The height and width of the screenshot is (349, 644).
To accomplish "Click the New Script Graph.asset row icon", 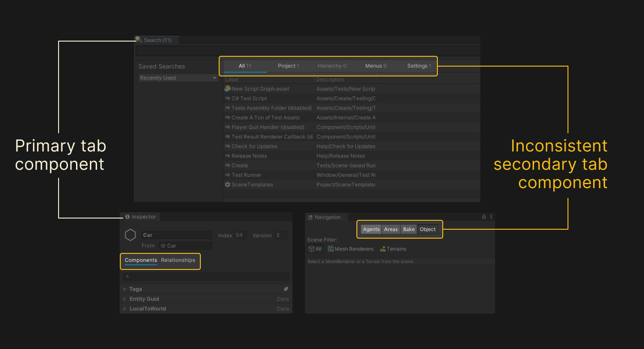I will tap(228, 88).
